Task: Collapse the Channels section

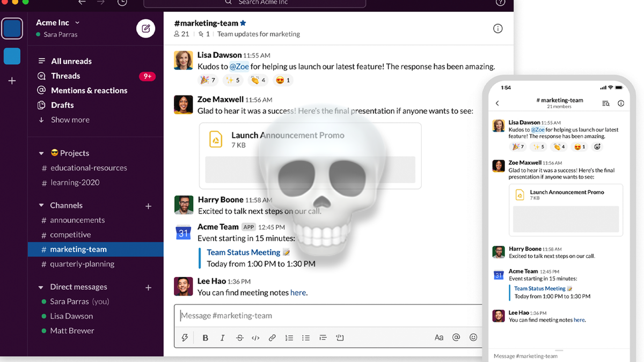Action: (x=41, y=205)
